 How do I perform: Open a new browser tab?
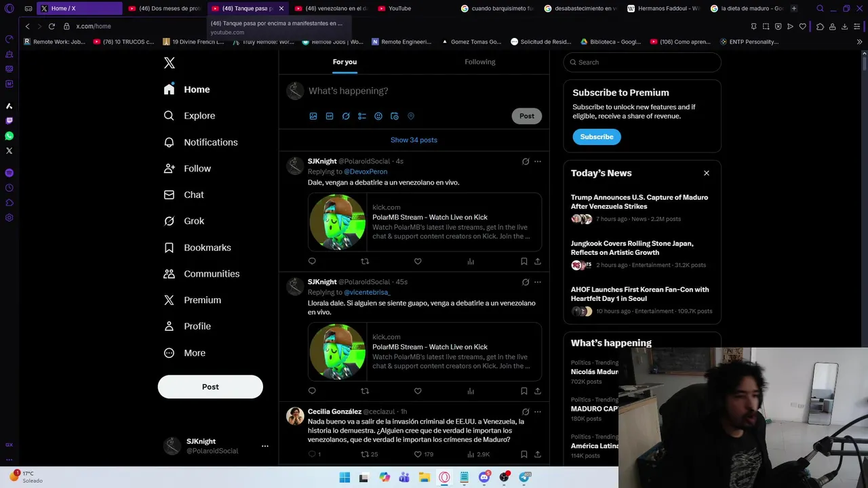(x=794, y=8)
